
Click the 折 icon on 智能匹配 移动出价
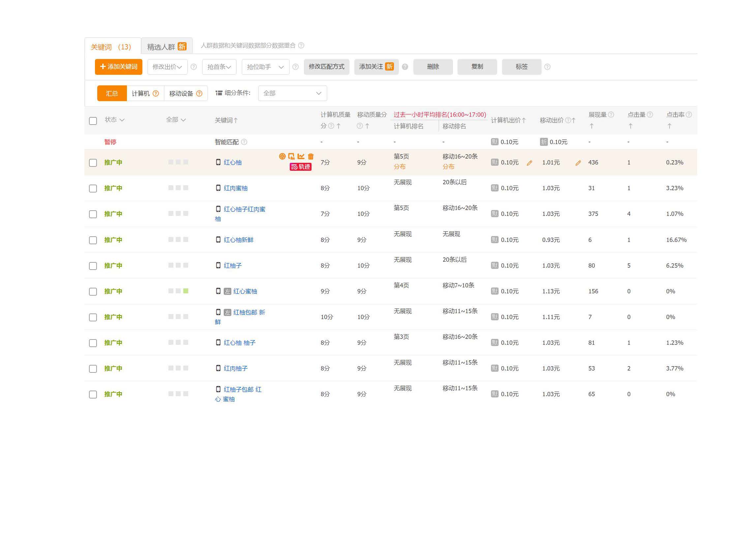[544, 142]
